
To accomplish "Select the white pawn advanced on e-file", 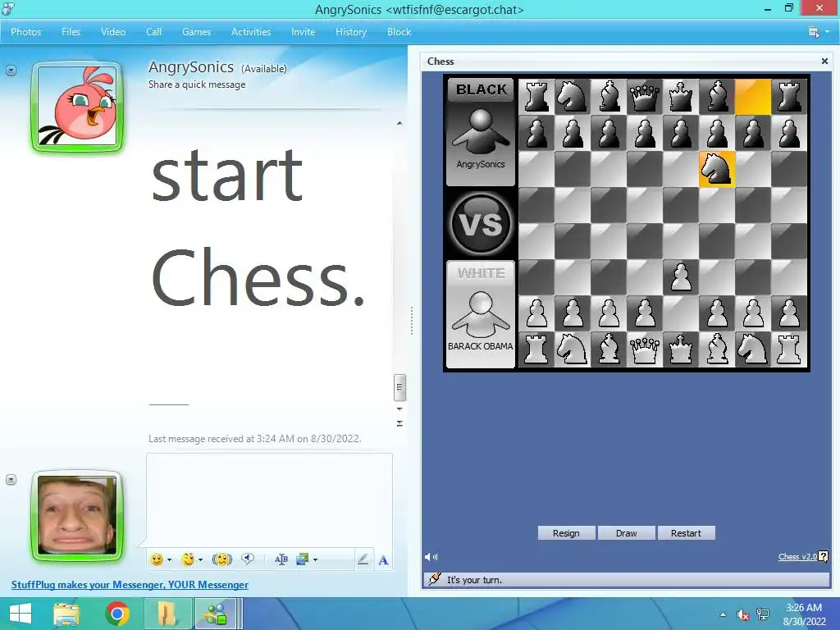I will pos(681,277).
